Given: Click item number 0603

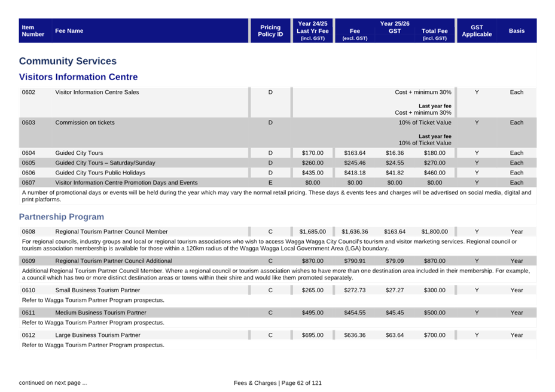Looking at the screenshot, I should [29, 122].
